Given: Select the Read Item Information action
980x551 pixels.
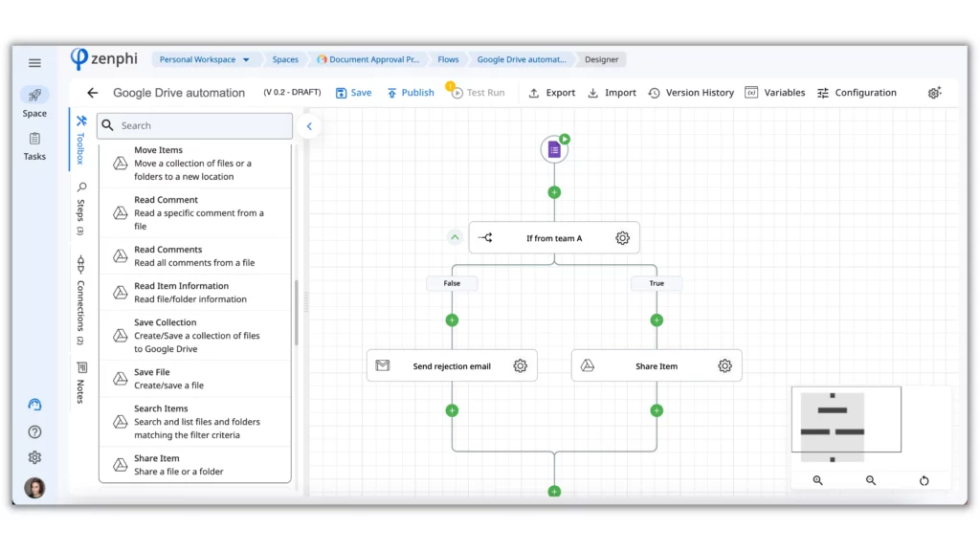Looking at the screenshot, I should [x=195, y=293].
